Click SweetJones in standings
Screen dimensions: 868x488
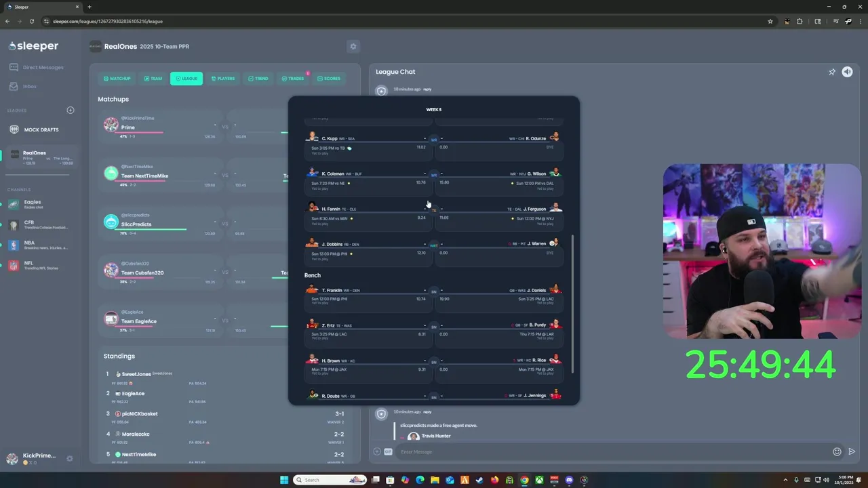pos(136,374)
